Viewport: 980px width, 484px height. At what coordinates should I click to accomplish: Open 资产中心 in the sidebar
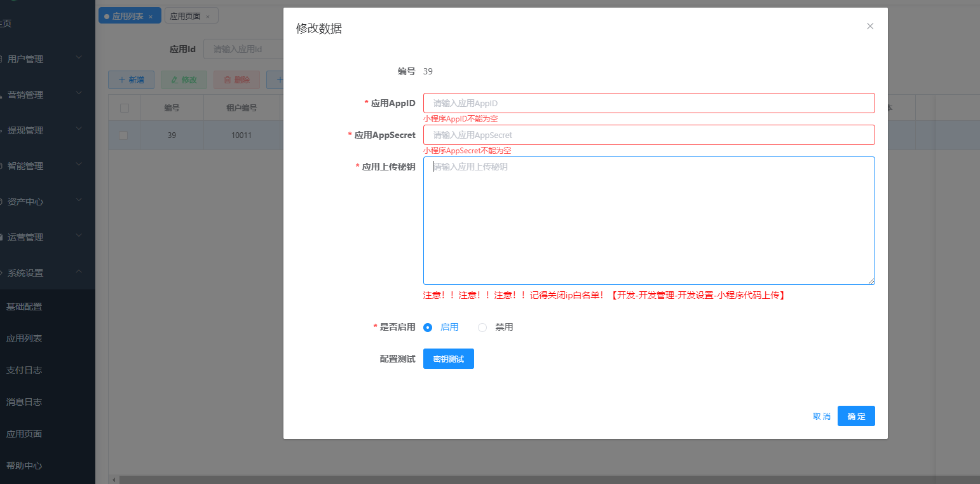[48, 202]
